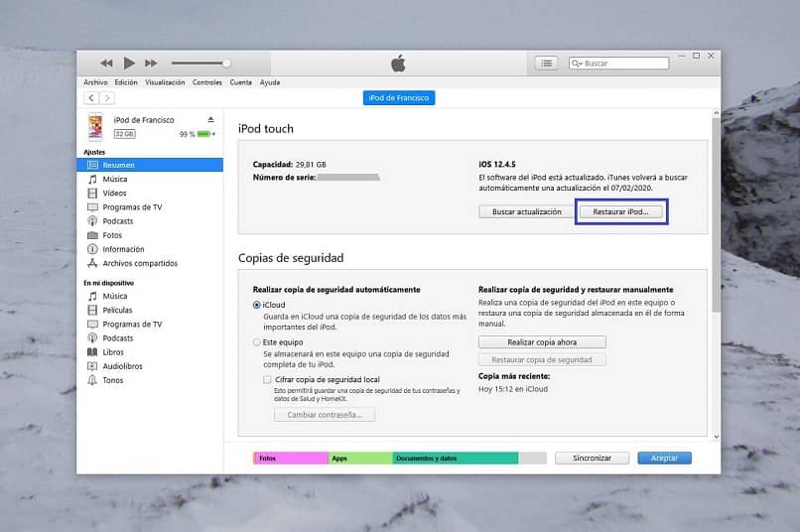Click the play button in the toolbar
This screenshot has width=800, height=532.
click(x=129, y=64)
